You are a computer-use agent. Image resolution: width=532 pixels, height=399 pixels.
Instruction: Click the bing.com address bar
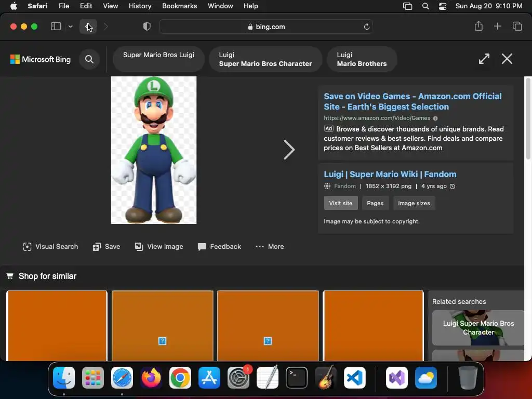click(x=266, y=26)
